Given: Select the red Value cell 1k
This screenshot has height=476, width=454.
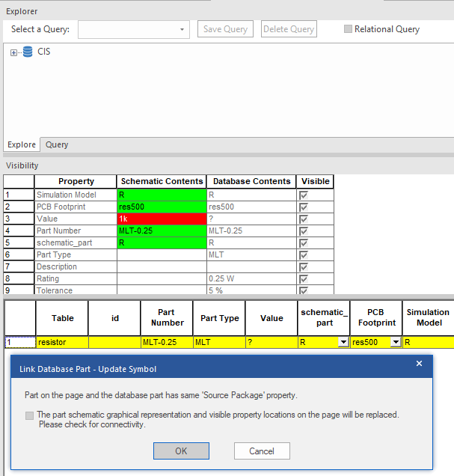Looking at the screenshot, I should pyautogui.click(x=161, y=219).
